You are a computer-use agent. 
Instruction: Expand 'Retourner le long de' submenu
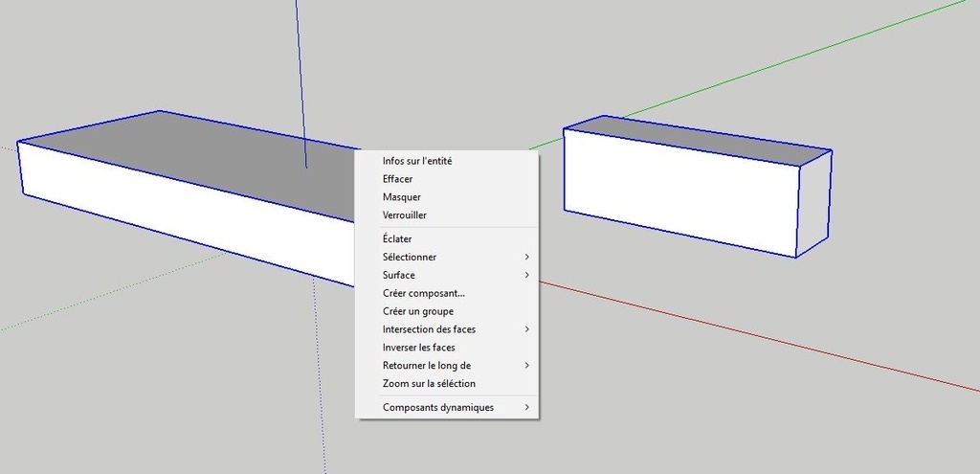(426, 366)
